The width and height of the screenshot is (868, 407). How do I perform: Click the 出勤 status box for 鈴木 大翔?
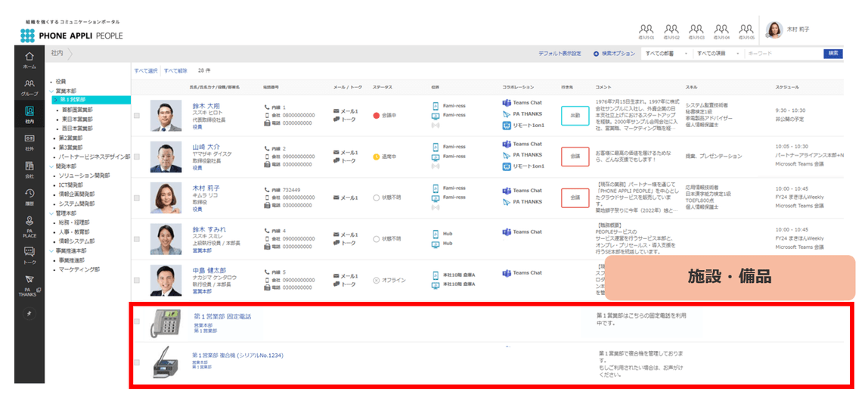coord(575,115)
